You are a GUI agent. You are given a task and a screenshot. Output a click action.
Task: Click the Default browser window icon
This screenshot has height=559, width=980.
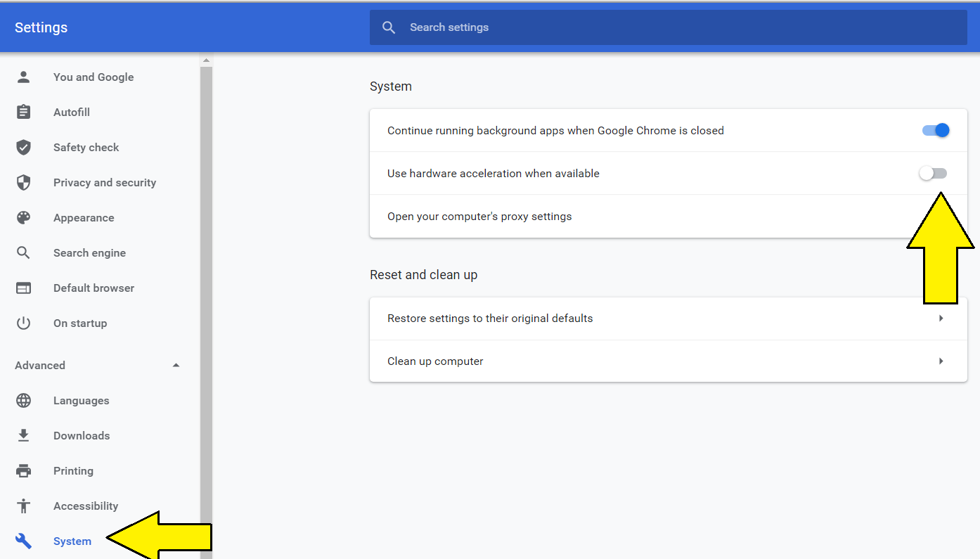coord(24,288)
